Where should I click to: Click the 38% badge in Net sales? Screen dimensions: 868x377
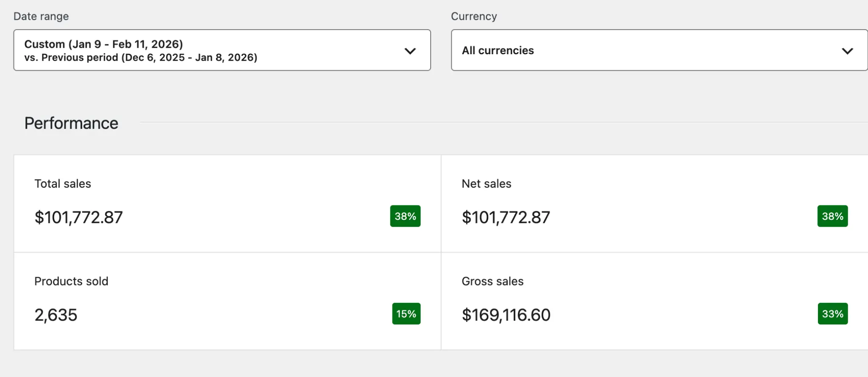pos(832,216)
